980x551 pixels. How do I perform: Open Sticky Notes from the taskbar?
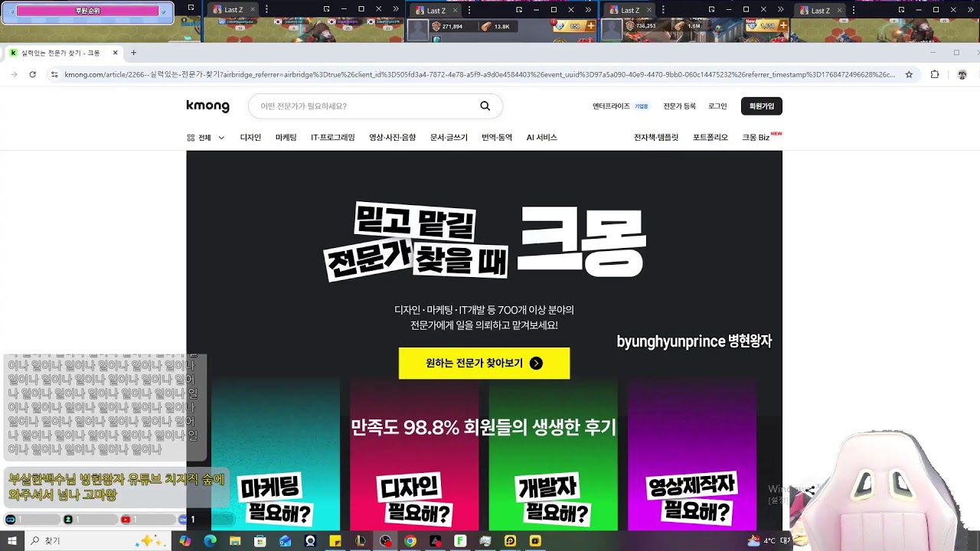coord(335,541)
